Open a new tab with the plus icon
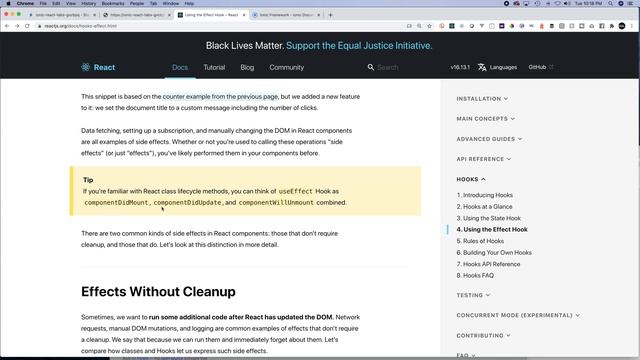Screen dimensions: 640x360 pyautogui.click(x=331, y=15)
